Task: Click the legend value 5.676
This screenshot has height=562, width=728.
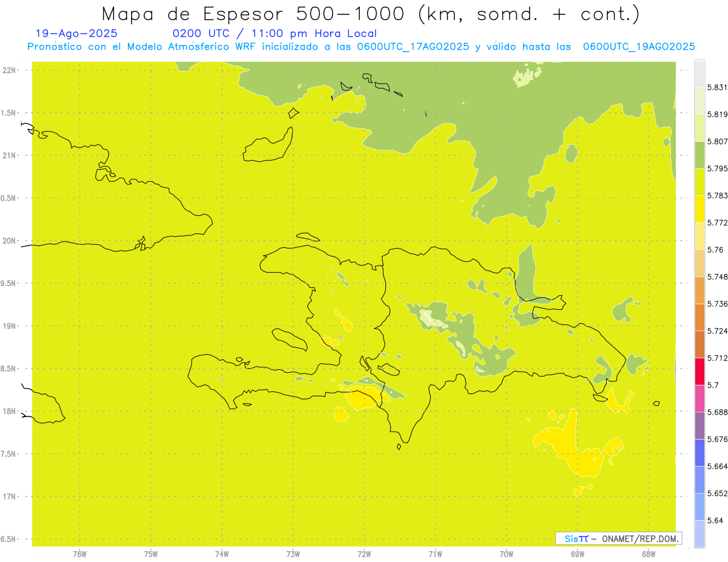Action: click(717, 439)
